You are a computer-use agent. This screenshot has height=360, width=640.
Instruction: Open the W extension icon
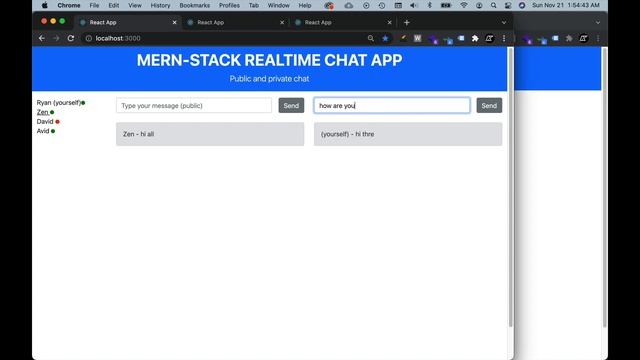coord(417,38)
